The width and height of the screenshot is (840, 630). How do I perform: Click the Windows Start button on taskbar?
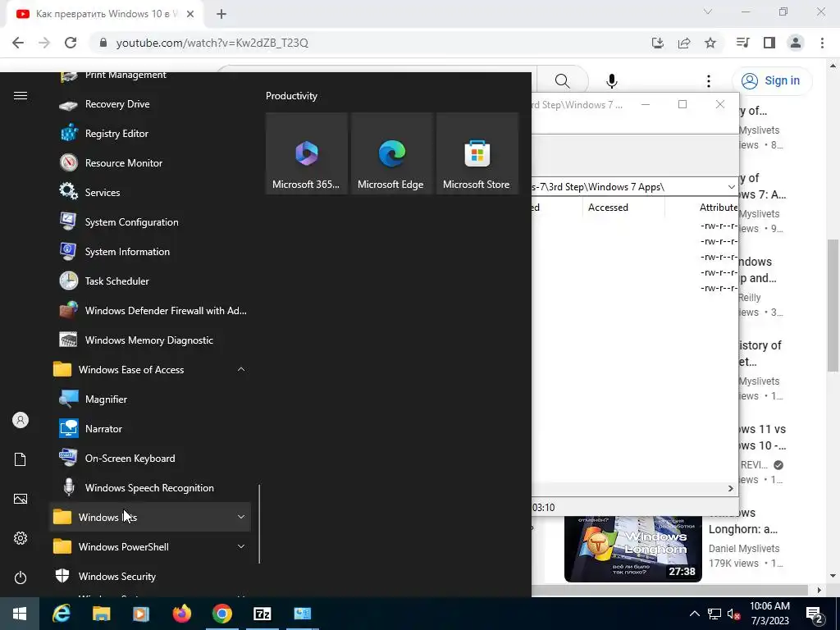[x=20, y=614]
